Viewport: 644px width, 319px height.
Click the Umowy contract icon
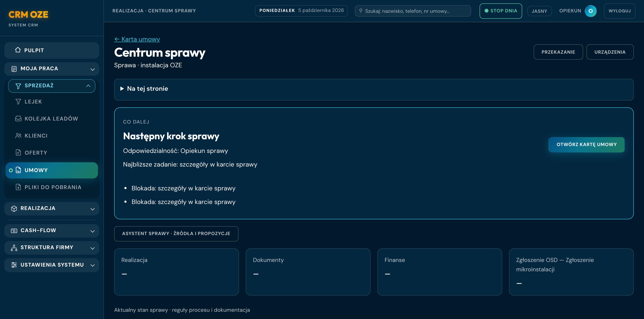coord(18,170)
